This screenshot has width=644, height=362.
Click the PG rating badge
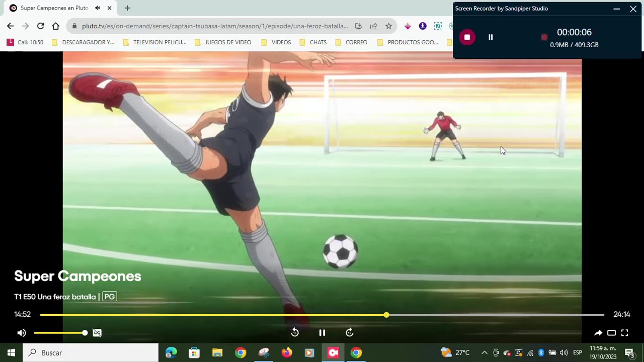(110, 297)
